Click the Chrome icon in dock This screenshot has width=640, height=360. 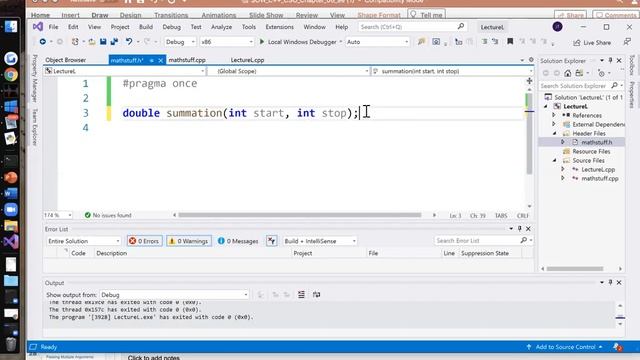[11, 75]
